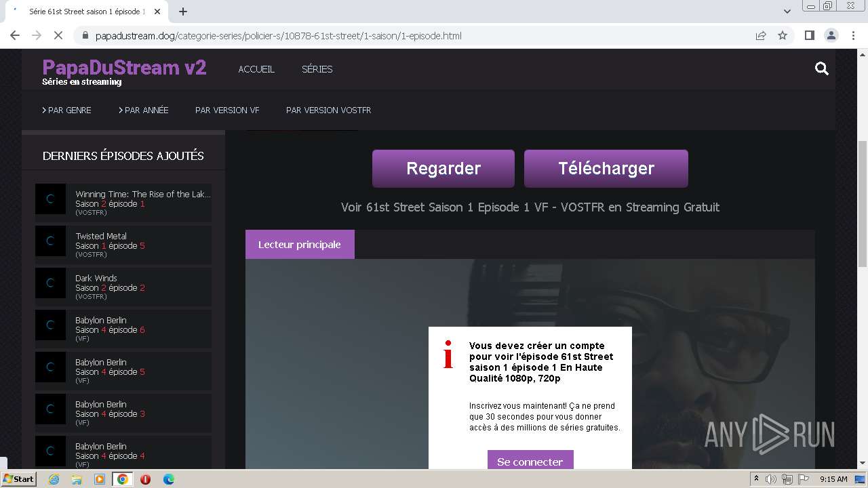Click the Se connecter button
Screen dimensions: 868x488
tap(530, 460)
